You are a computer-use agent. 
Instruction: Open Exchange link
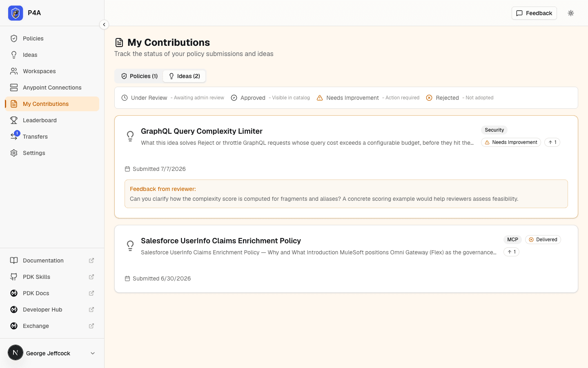[52, 326]
